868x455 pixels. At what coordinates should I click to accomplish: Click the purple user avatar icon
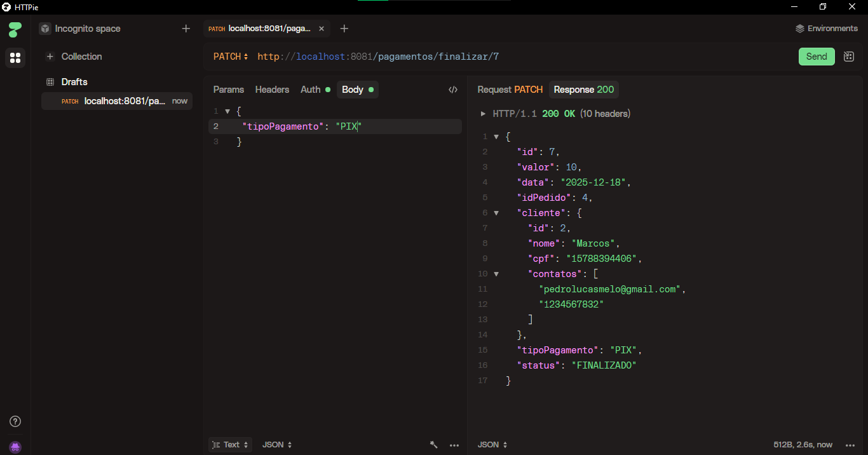coord(15,447)
